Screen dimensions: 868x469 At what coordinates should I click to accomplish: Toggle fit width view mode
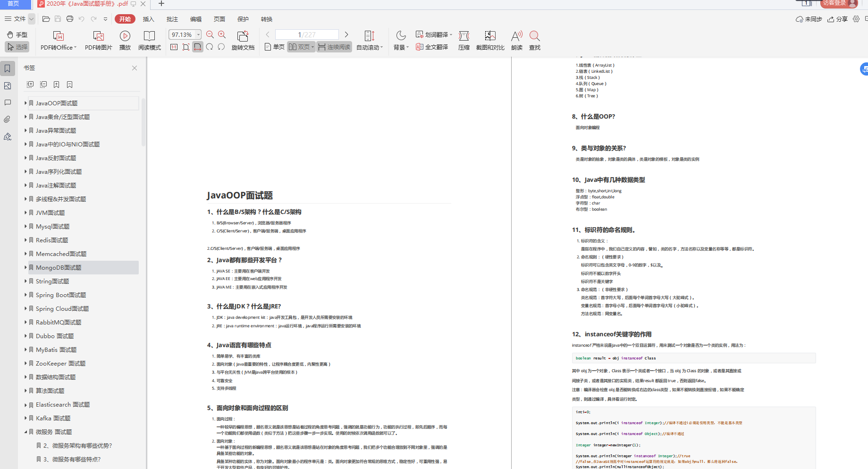pos(198,47)
